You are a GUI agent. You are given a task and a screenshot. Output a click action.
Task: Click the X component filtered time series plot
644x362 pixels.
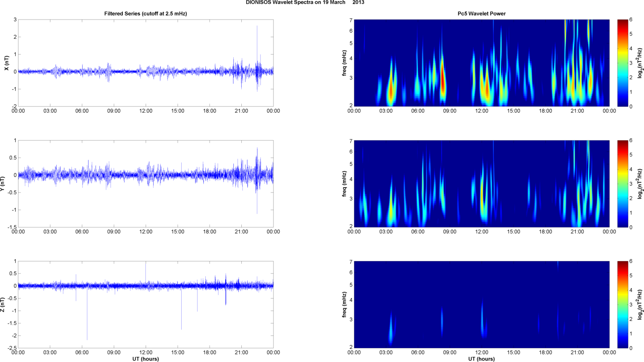click(x=146, y=63)
